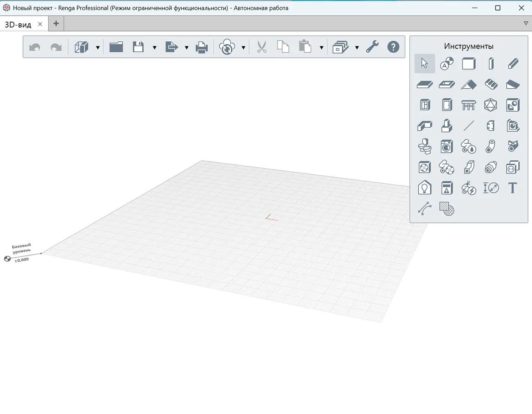Viewport: 532px width, 414px height.
Task: Select the diagonal Model Line tool
Action: tap(469, 126)
